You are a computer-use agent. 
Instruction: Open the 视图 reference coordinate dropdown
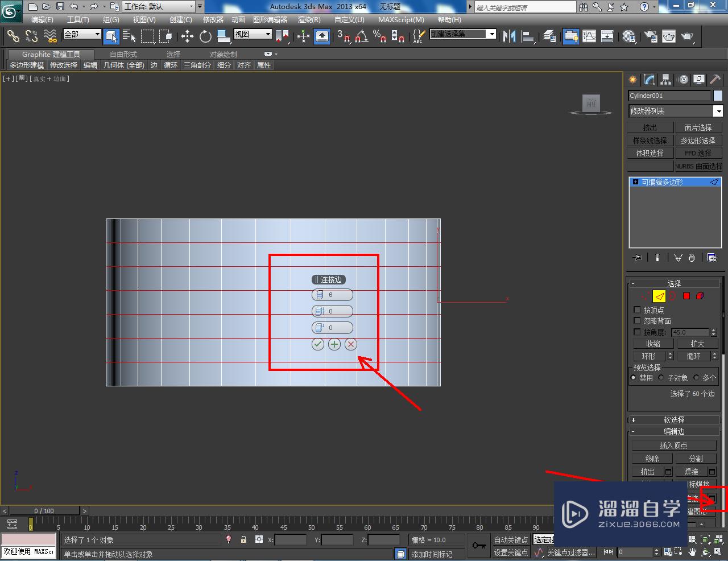253,34
